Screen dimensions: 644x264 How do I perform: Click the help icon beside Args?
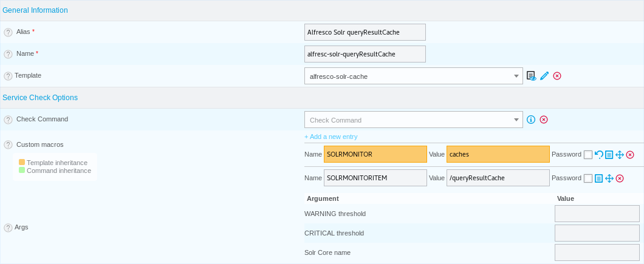click(9, 228)
